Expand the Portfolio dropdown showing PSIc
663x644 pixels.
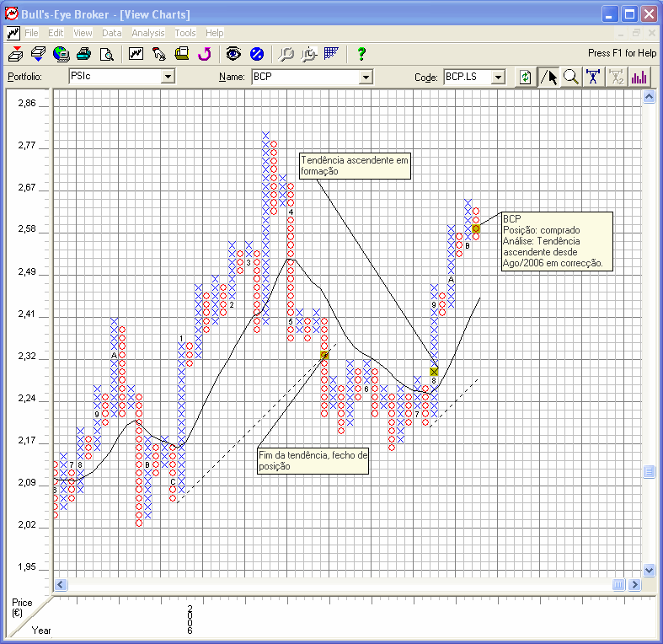point(168,77)
